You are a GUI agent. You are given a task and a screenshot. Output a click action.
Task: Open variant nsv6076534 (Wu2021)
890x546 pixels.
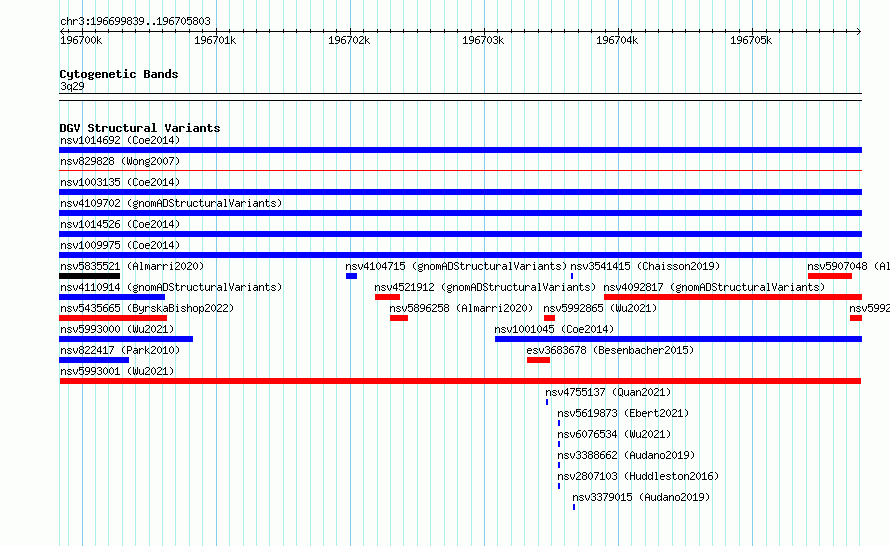click(614, 434)
